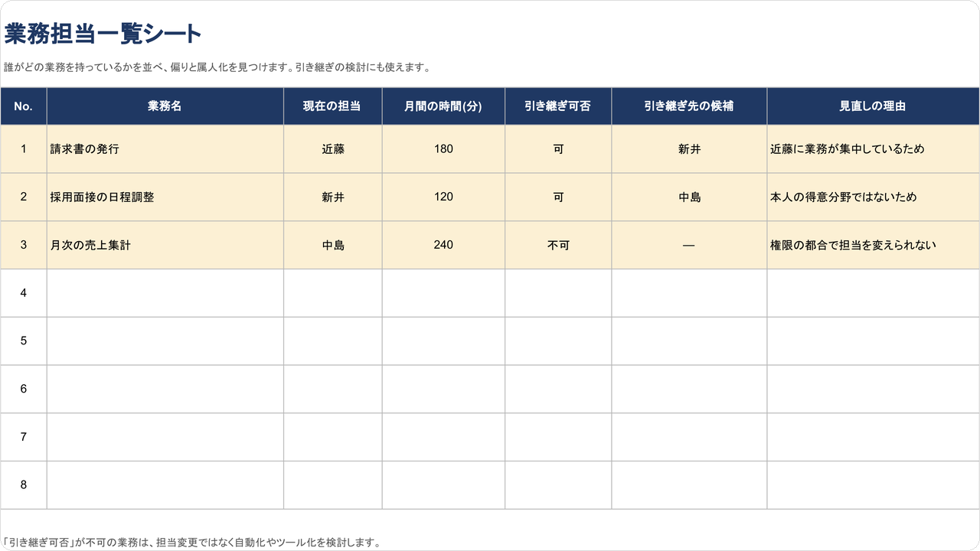Viewport: 980px width, 551px height.
Task: Click the 請求書の発行 task cell
Action: [165, 149]
